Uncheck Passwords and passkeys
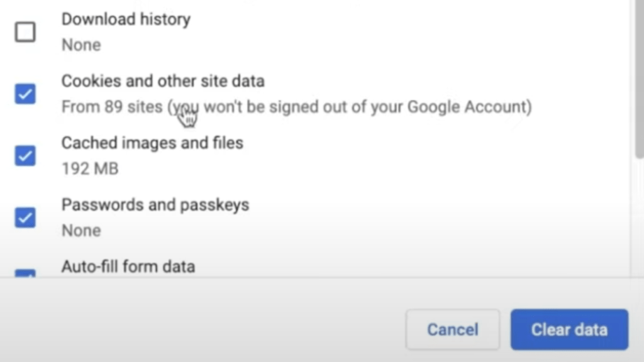 click(25, 217)
